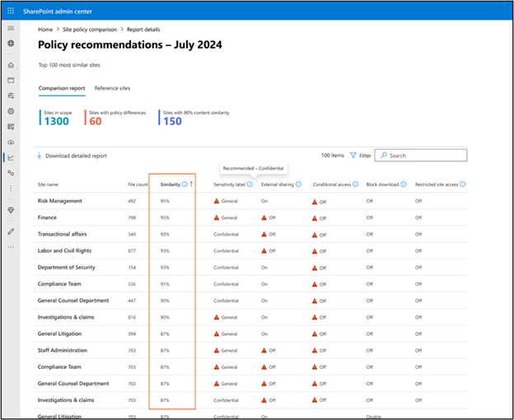Click the pencil customize navigation icon
514x420 pixels.
tap(11, 231)
